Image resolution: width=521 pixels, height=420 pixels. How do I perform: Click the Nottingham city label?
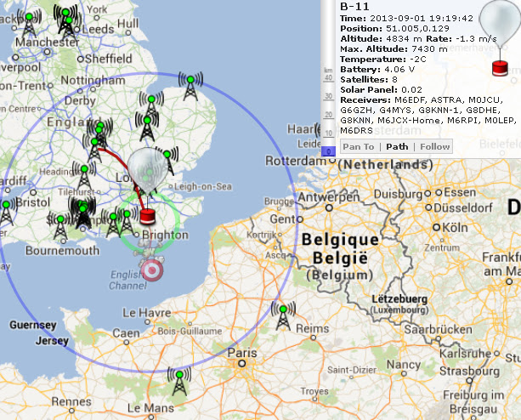point(93,81)
